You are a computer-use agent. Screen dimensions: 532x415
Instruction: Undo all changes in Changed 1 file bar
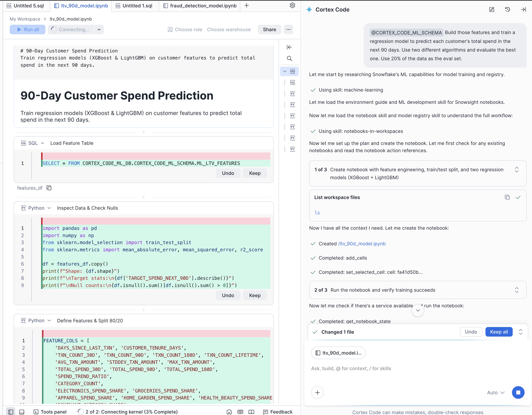point(471,332)
